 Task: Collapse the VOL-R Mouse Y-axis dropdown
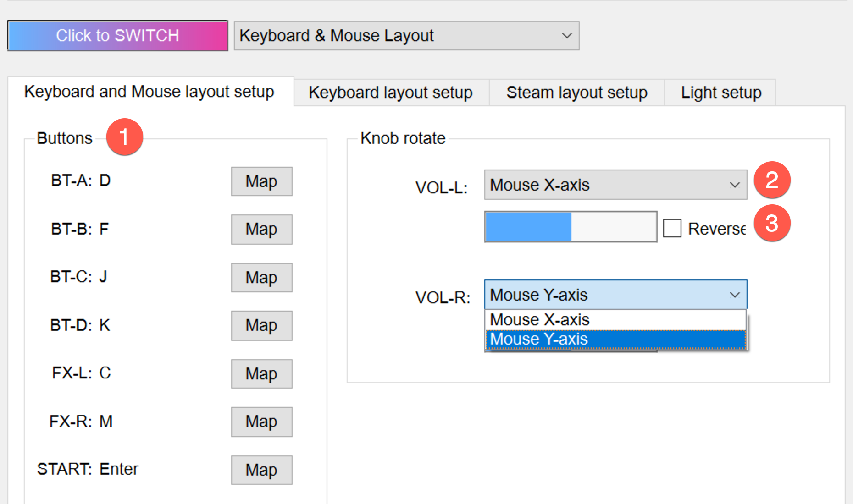(615, 295)
